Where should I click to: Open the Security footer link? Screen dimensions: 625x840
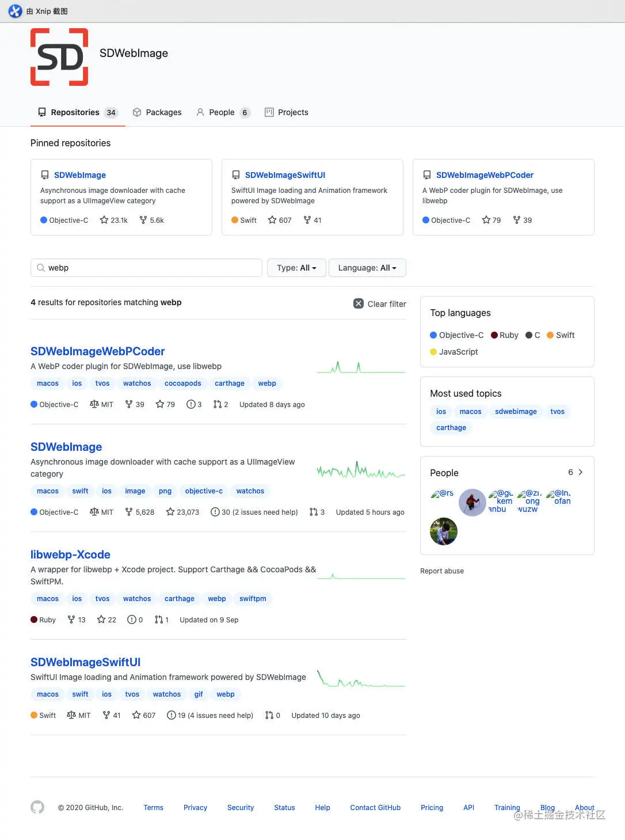click(241, 808)
